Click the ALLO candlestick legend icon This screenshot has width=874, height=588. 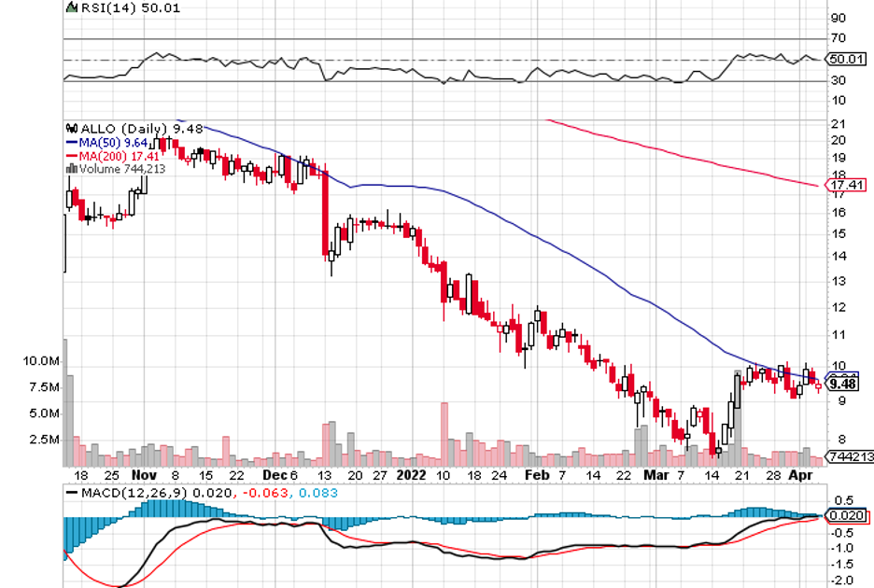(69, 128)
